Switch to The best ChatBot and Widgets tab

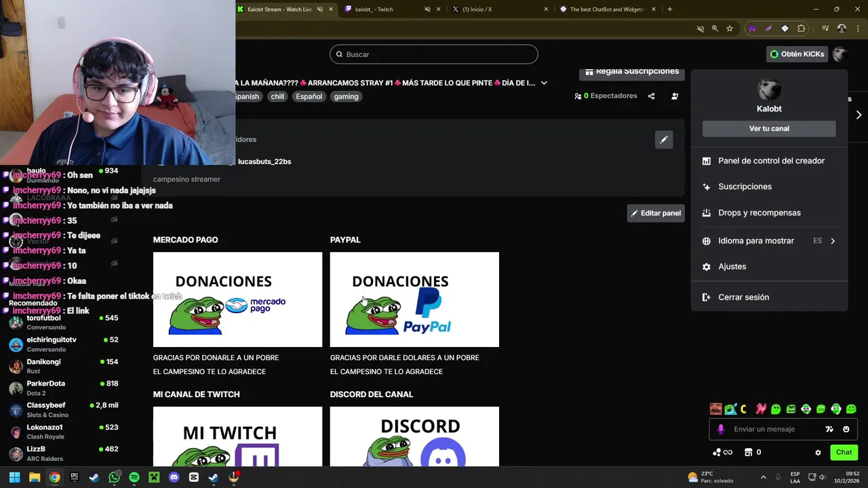[607, 9]
